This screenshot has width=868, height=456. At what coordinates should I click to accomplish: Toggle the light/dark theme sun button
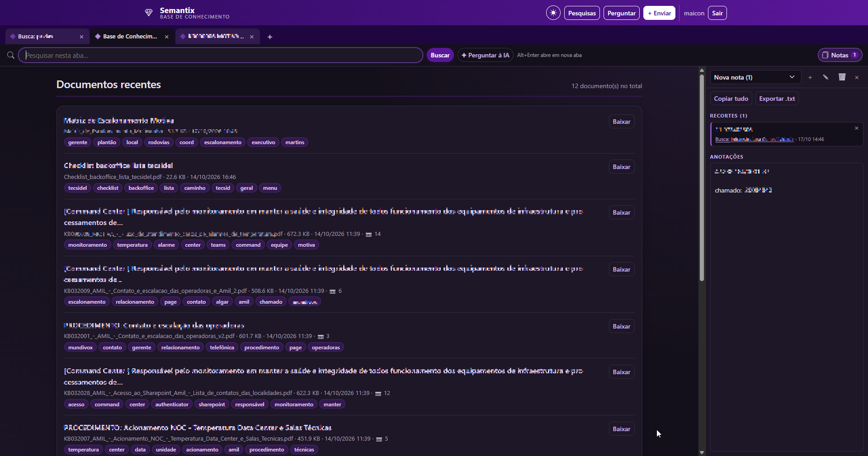tap(553, 13)
